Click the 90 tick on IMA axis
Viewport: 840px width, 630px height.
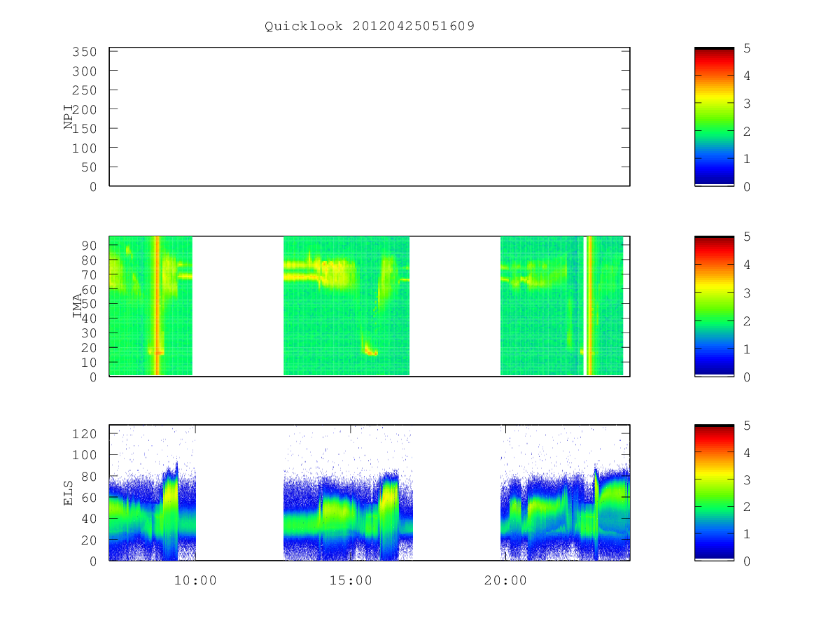pos(89,245)
